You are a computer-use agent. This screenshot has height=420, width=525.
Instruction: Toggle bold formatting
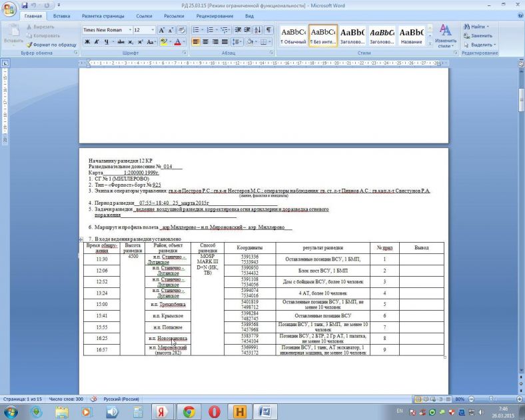click(87, 41)
